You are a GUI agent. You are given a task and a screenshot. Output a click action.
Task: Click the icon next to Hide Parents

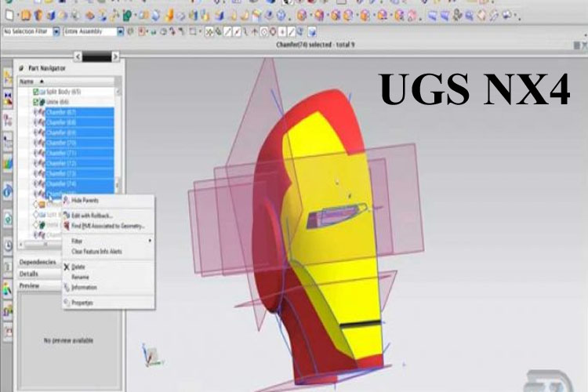67,201
